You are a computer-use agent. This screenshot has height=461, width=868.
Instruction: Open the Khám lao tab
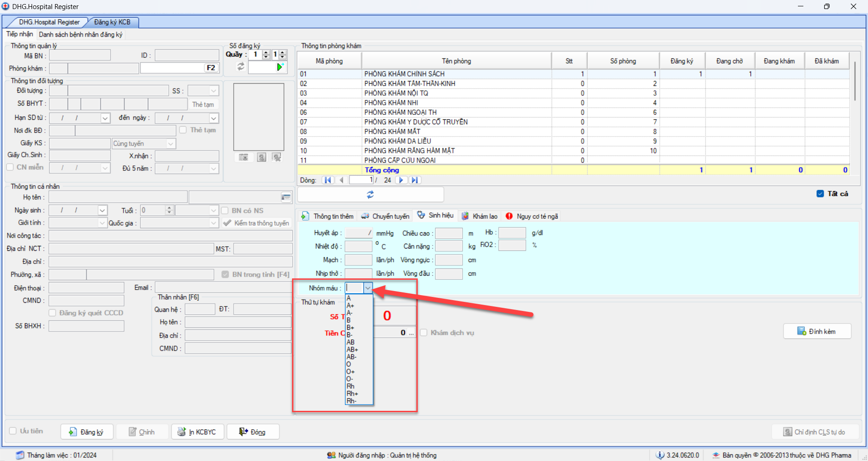pyautogui.click(x=480, y=216)
